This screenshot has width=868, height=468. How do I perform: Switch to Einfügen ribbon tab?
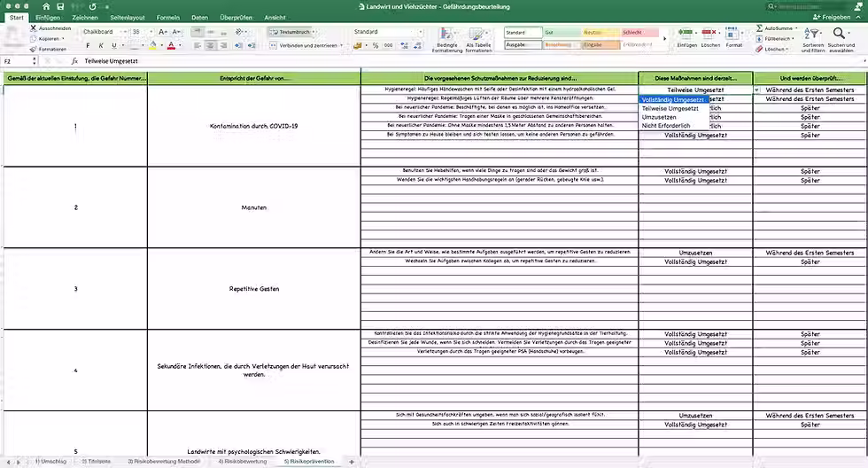pos(48,18)
